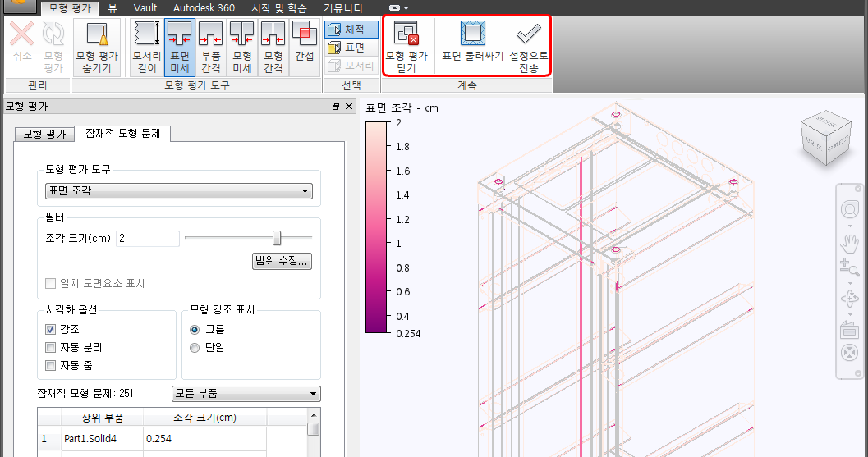868x457 pixels.
Task: Choose 체적 selection mode
Action: (351, 30)
